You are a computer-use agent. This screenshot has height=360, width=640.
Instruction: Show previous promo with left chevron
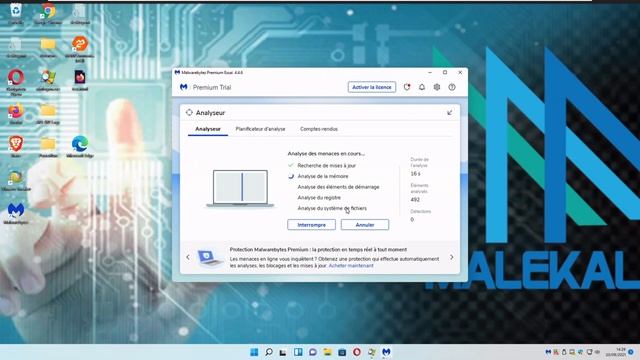click(x=188, y=257)
